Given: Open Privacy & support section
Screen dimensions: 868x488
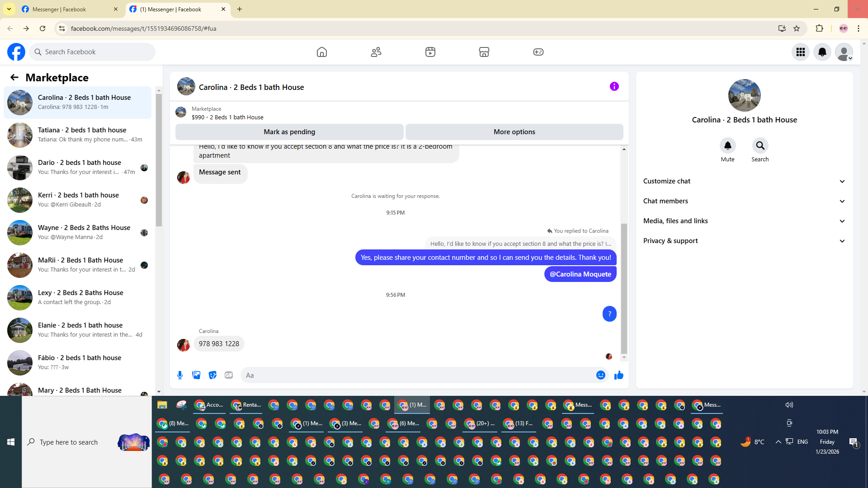Looking at the screenshot, I should [x=744, y=241].
